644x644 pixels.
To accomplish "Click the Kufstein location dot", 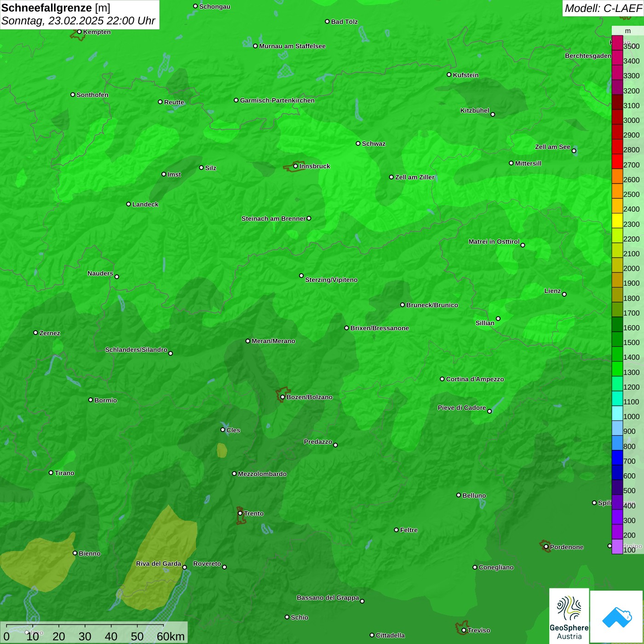I will (x=449, y=75).
